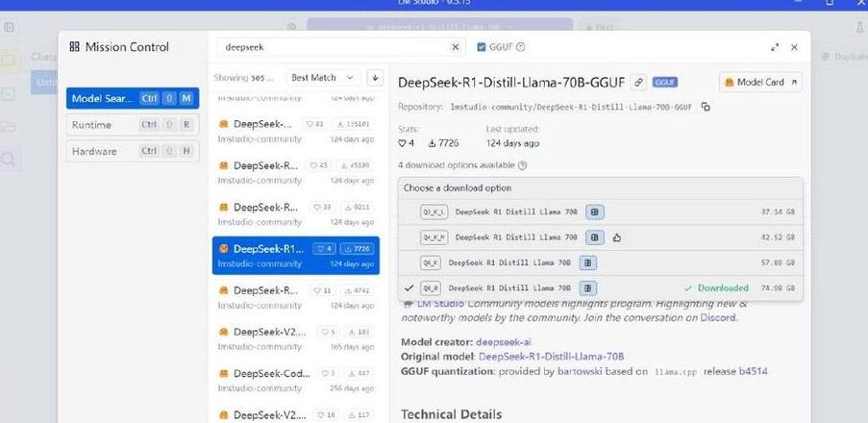
Task: Click the Mission Control grid icon in header
Action: pyautogui.click(x=74, y=47)
